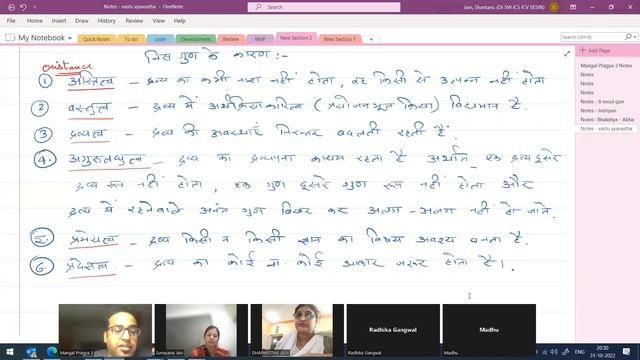Open Microsoft Edge from the taskbar
This screenshot has width=640, height=360.
[x=51, y=351]
